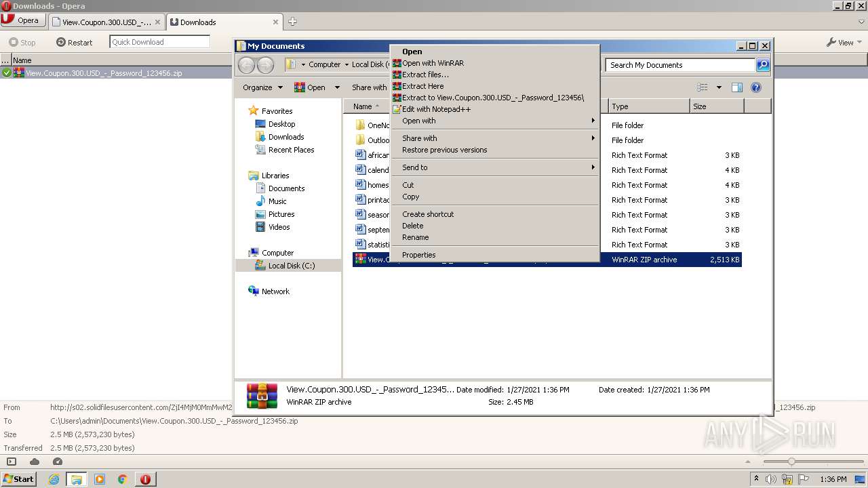Click the Restart download button
868x488 pixels.
[x=74, y=42]
